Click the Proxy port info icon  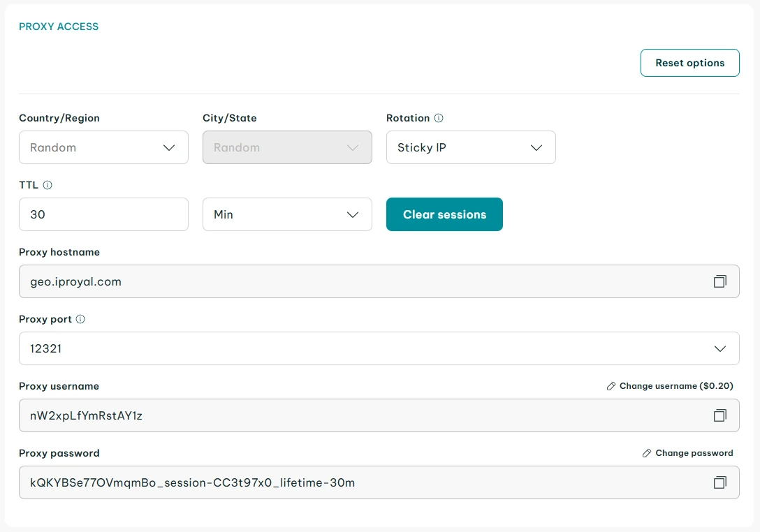[80, 319]
